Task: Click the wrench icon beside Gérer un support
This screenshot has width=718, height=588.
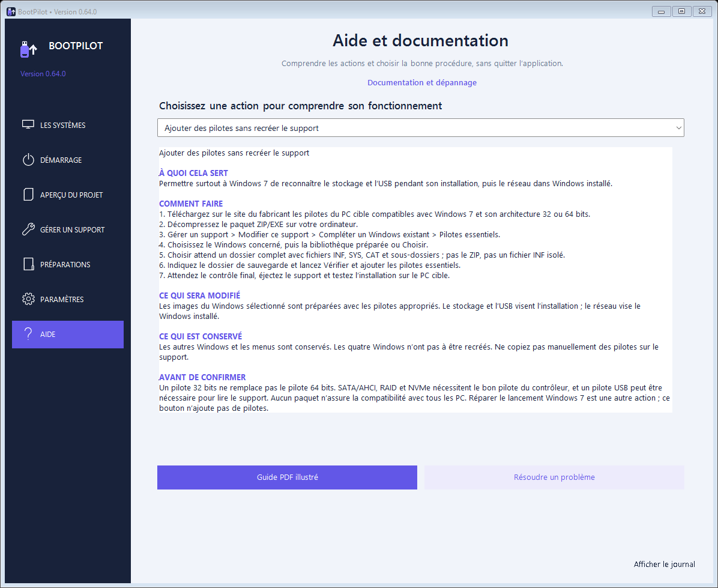Action: [x=28, y=229]
